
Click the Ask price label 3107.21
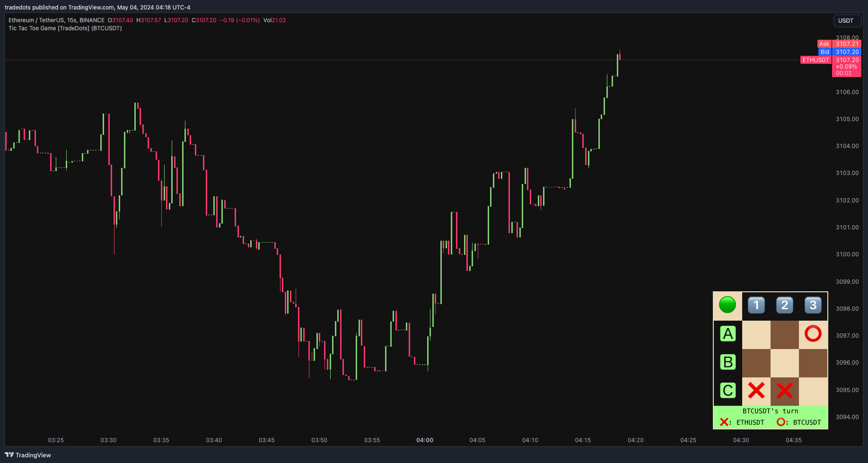[847, 44]
